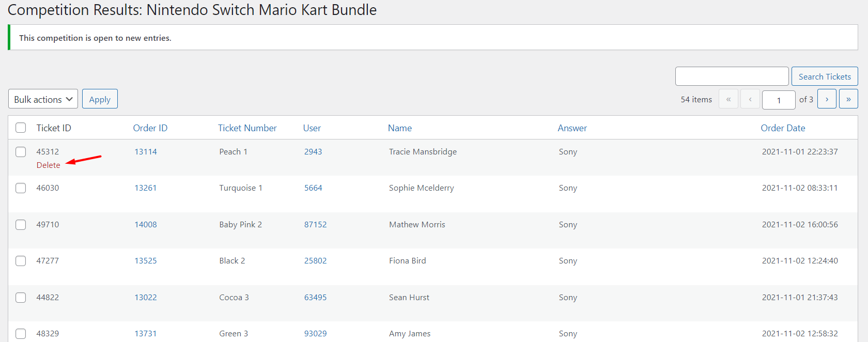Sort by Name column header
868x342 pixels.
(x=400, y=128)
